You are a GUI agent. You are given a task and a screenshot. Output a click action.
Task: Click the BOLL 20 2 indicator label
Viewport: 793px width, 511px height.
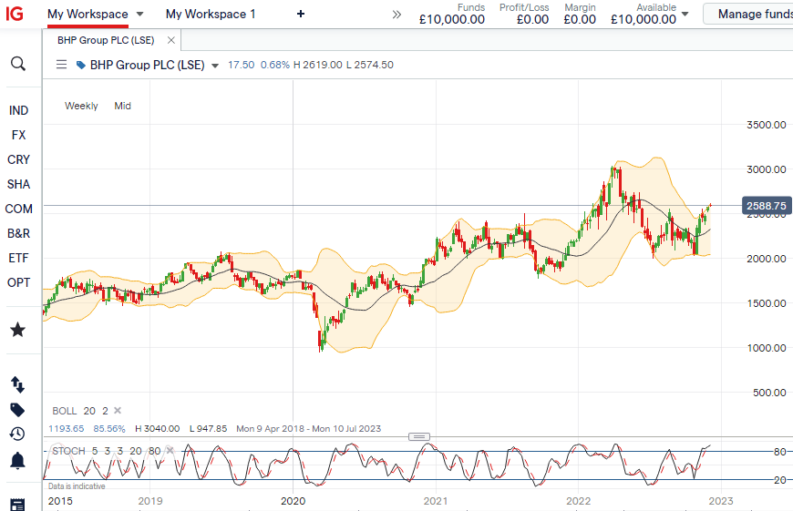click(x=80, y=411)
